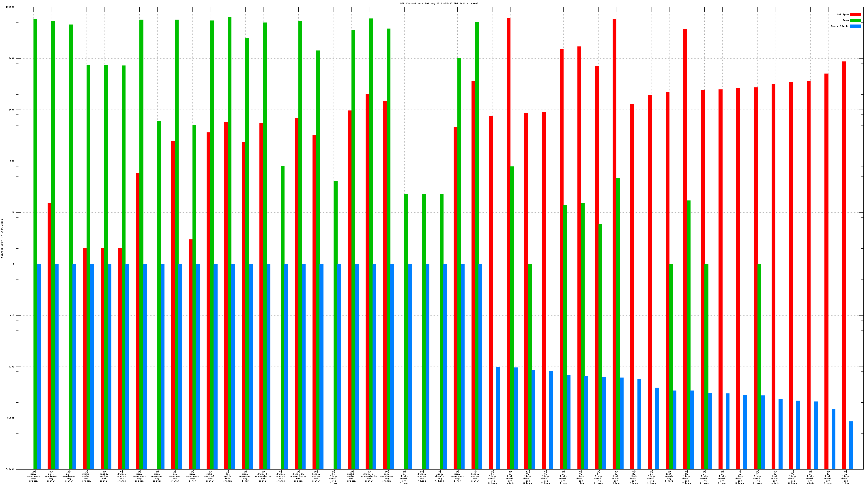This screenshot has width=868, height=488.
Task: Click the 11@ zen.spamhaus.org origin label
Action: pos(33,476)
